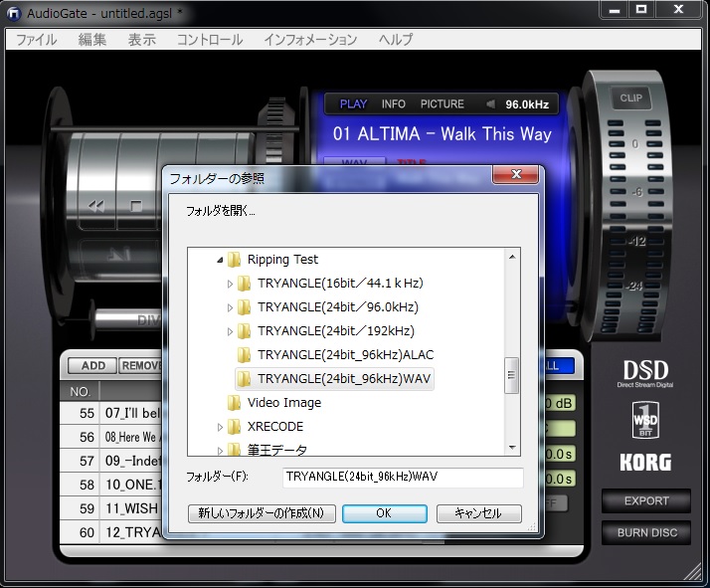Click the KORG logo
This screenshot has width=710, height=588.
(x=645, y=463)
